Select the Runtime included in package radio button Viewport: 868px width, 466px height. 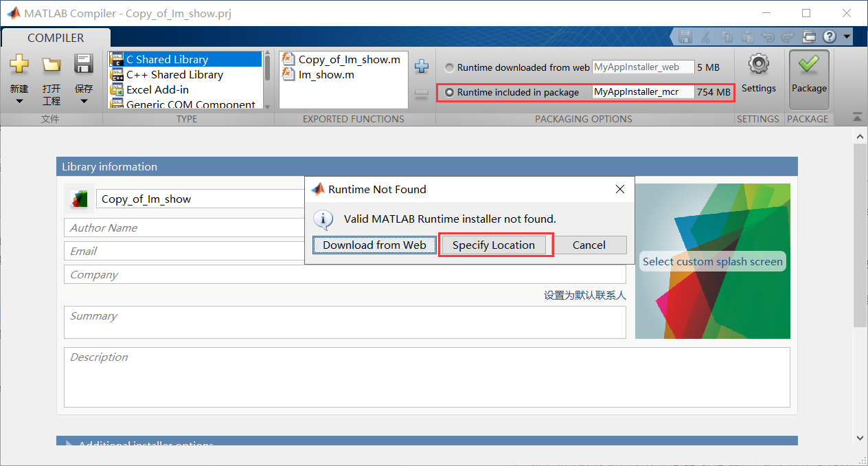click(448, 92)
